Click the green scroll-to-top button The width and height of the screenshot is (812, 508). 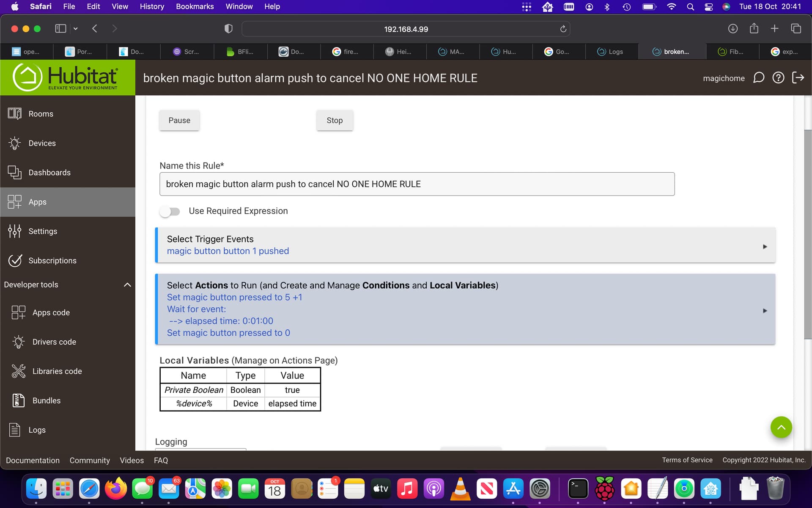click(781, 427)
